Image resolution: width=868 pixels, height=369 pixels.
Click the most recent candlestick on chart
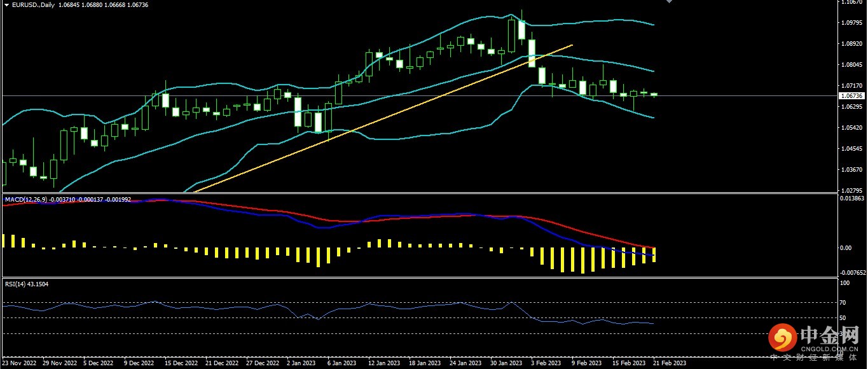(x=654, y=95)
